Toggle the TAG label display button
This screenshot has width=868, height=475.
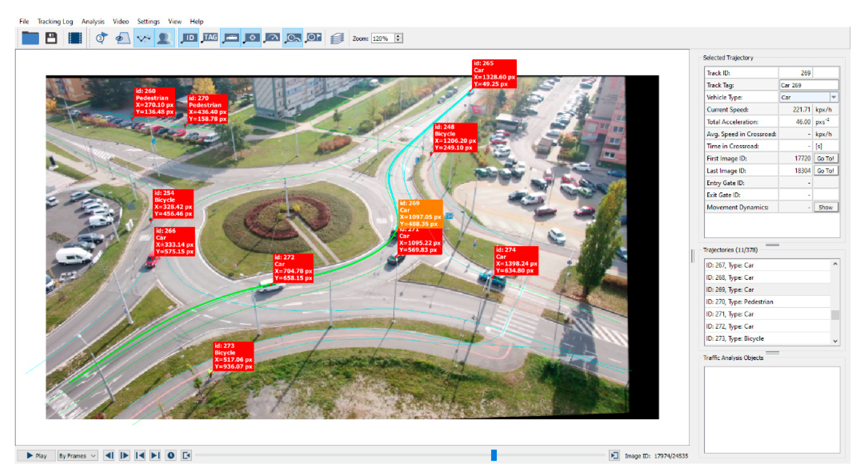209,38
